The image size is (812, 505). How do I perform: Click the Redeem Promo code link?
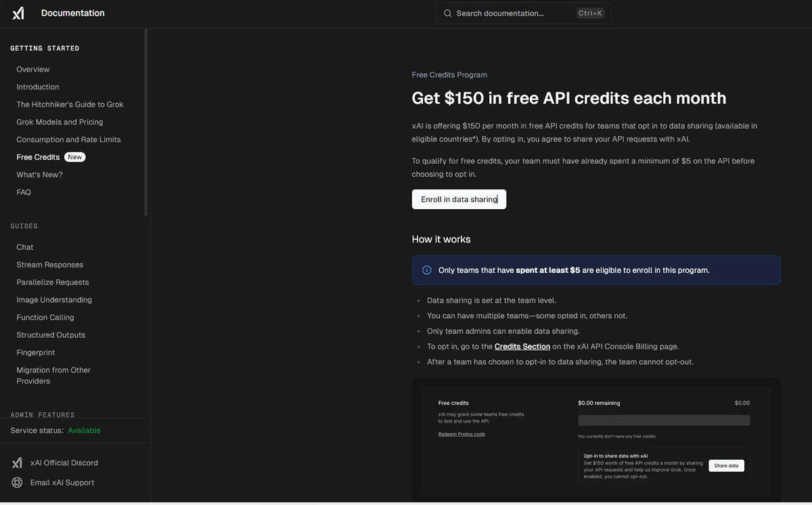(x=461, y=434)
